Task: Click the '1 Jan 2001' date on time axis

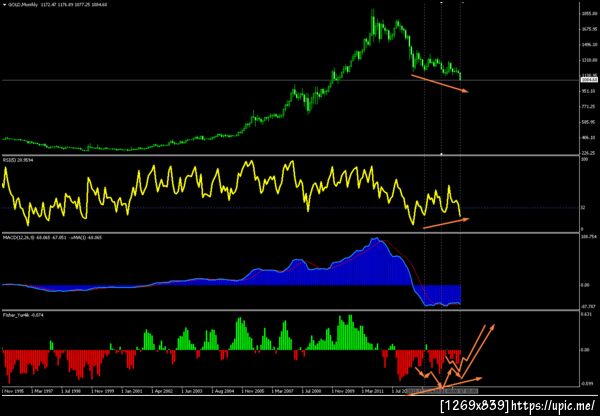Action: pyautogui.click(x=134, y=392)
